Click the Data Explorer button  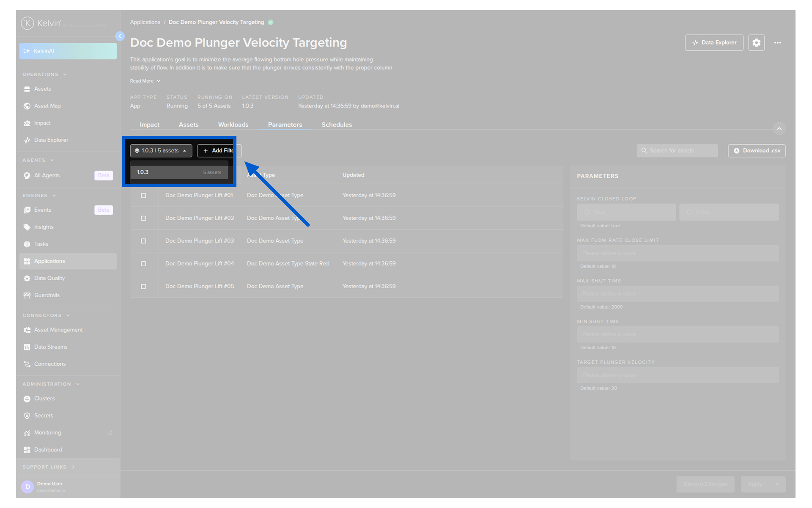(714, 43)
